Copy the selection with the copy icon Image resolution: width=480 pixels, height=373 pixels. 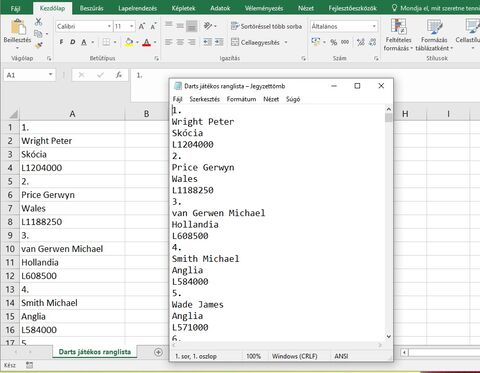tap(38, 33)
